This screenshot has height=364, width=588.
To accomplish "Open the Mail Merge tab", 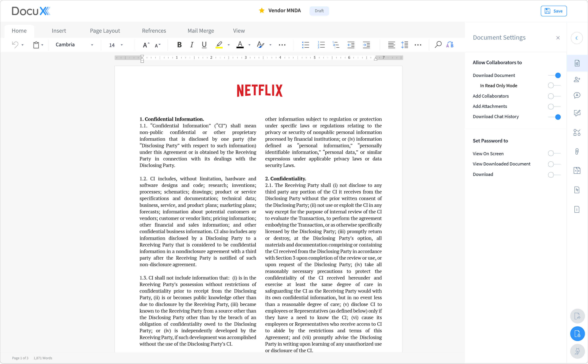I will click(201, 31).
